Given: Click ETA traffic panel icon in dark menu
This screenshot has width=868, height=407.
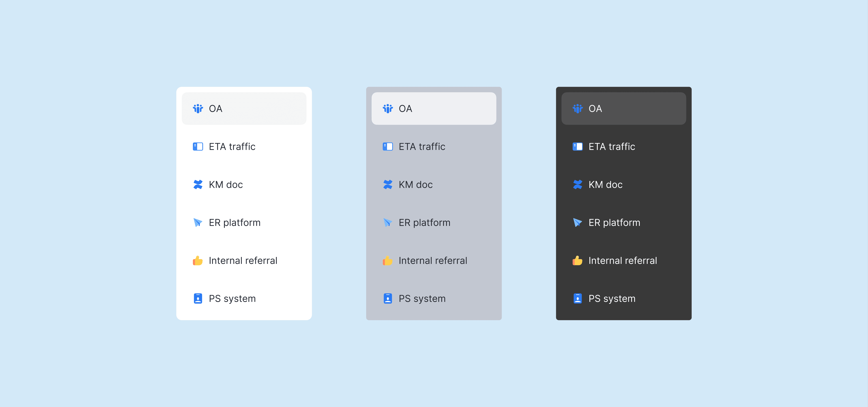Looking at the screenshot, I should (577, 147).
